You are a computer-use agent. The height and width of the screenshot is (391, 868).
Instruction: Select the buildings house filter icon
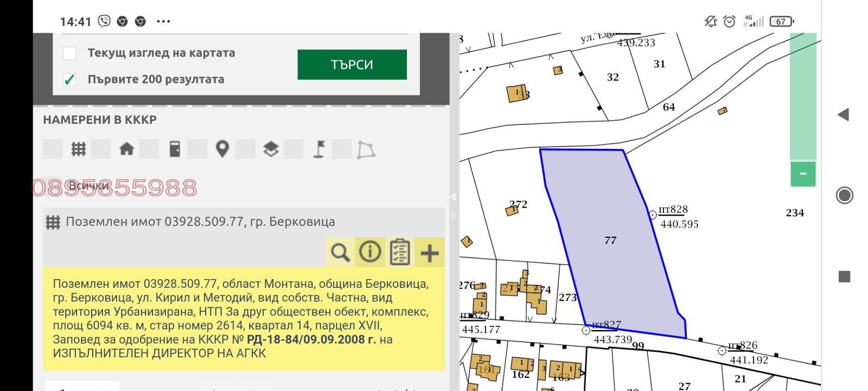126,149
